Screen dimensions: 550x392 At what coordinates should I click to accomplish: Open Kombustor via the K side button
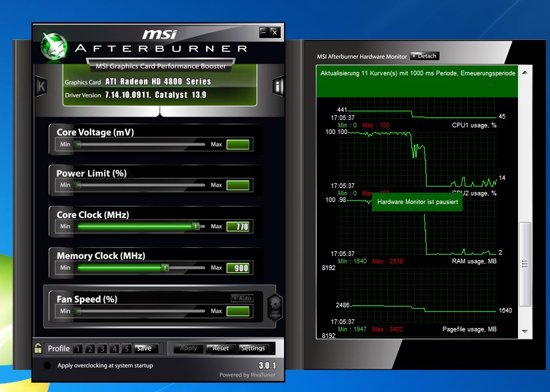(x=41, y=86)
